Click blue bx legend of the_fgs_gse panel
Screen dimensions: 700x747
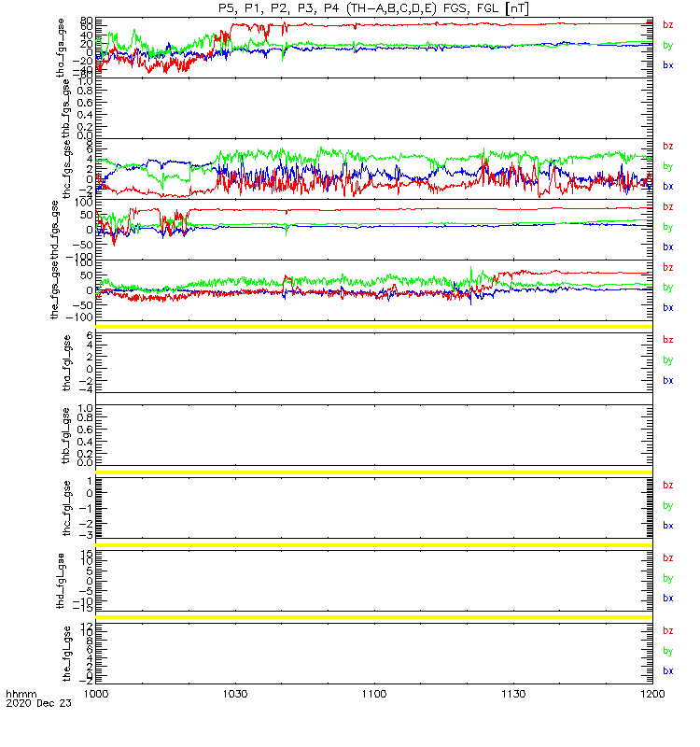click(668, 308)
